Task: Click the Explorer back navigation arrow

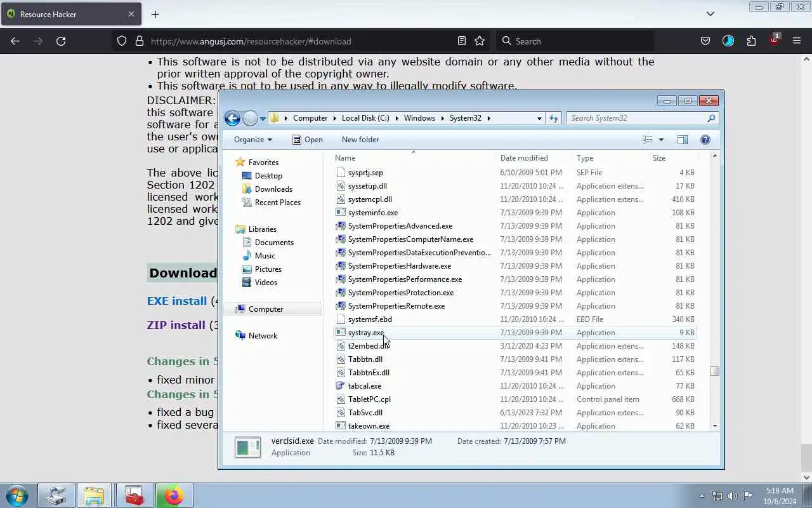Action: [232, 118]
